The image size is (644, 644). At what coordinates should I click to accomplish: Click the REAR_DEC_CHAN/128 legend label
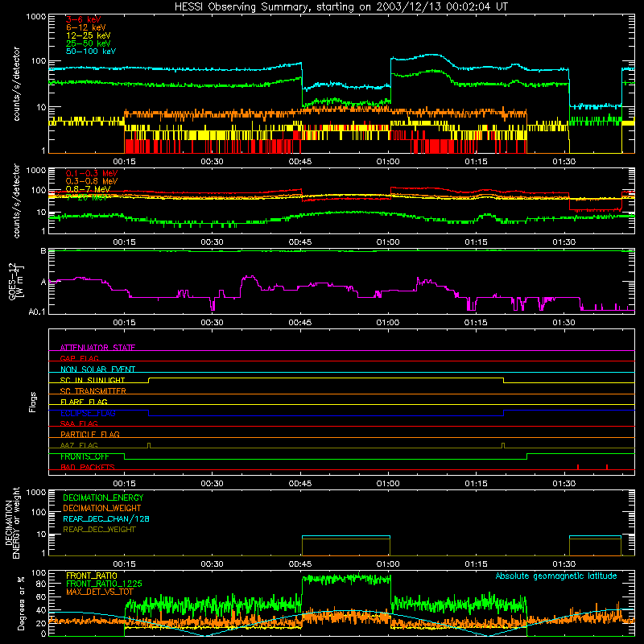[106, 518]
